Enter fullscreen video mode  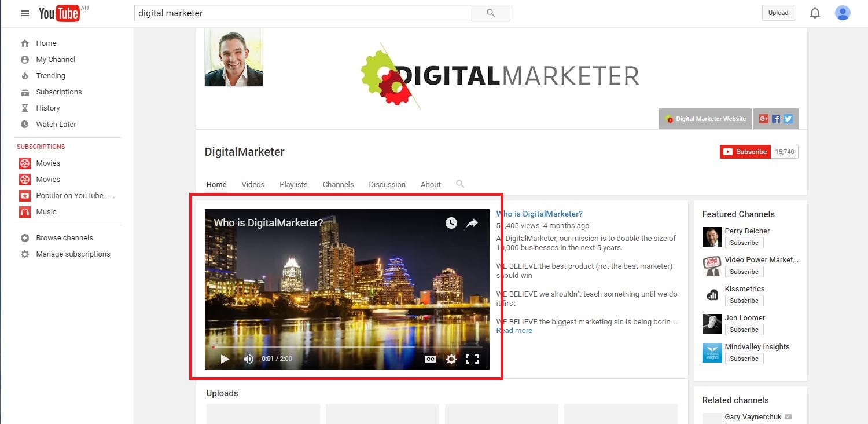coord(472,359)
